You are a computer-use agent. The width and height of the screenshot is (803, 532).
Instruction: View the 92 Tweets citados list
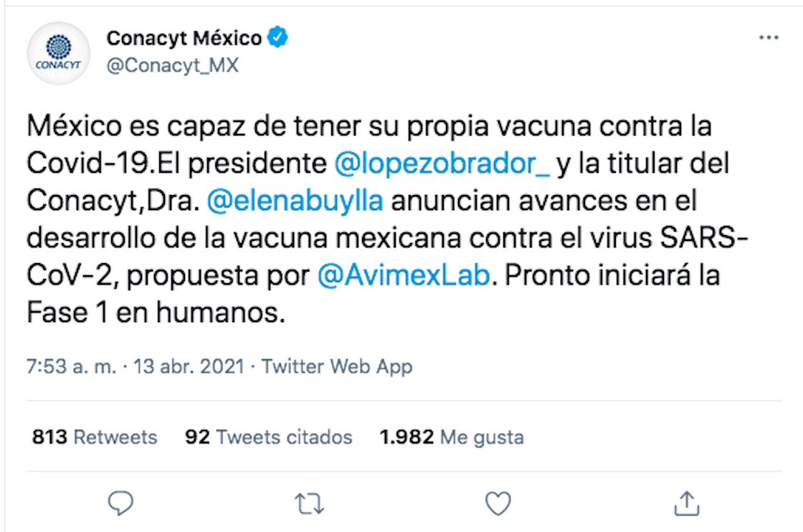(268, 437)
